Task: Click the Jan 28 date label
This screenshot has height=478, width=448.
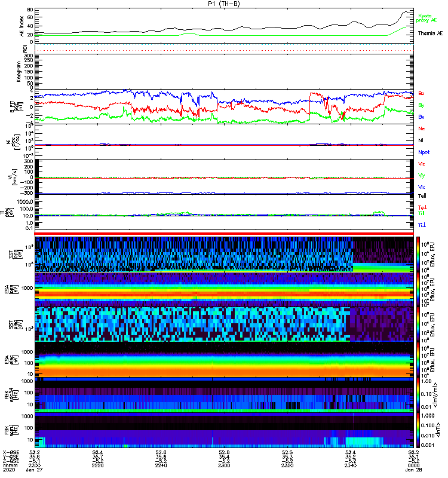Action: click(x=413, y=470)
